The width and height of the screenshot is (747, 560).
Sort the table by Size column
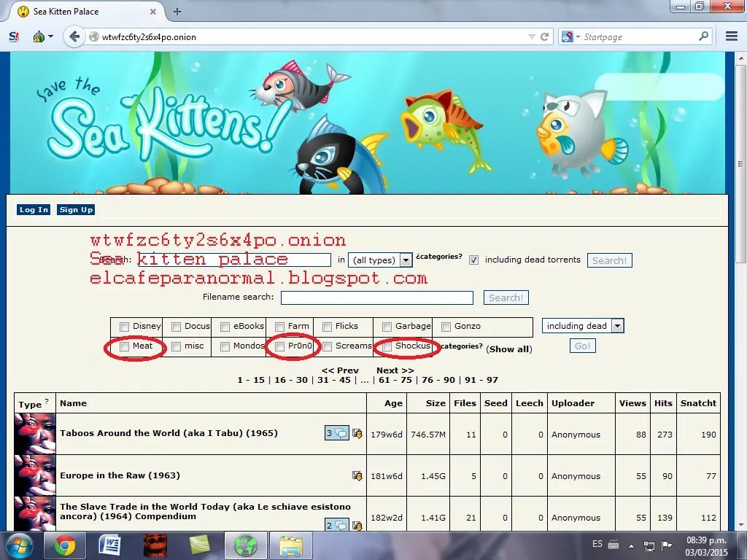(436, 402)
